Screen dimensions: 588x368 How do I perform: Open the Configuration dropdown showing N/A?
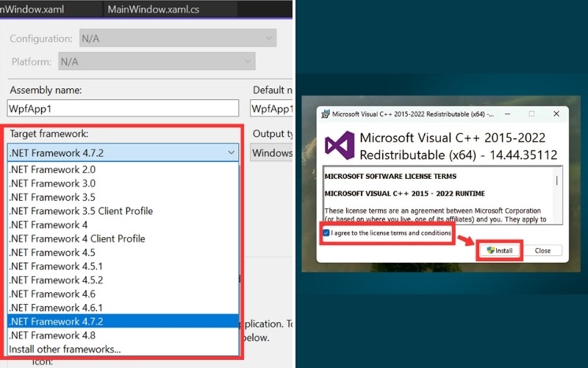click(x=178, y=38)
